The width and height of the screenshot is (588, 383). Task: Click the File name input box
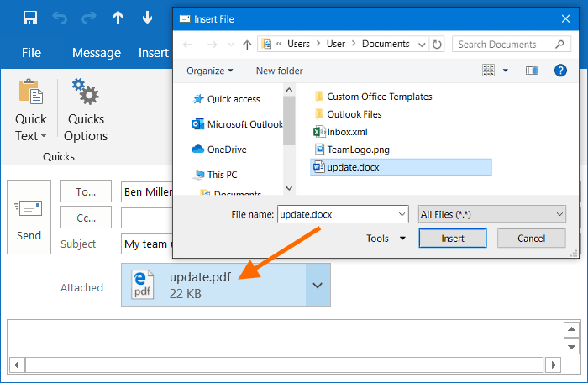pyautogui.click(x=336, y=214)
